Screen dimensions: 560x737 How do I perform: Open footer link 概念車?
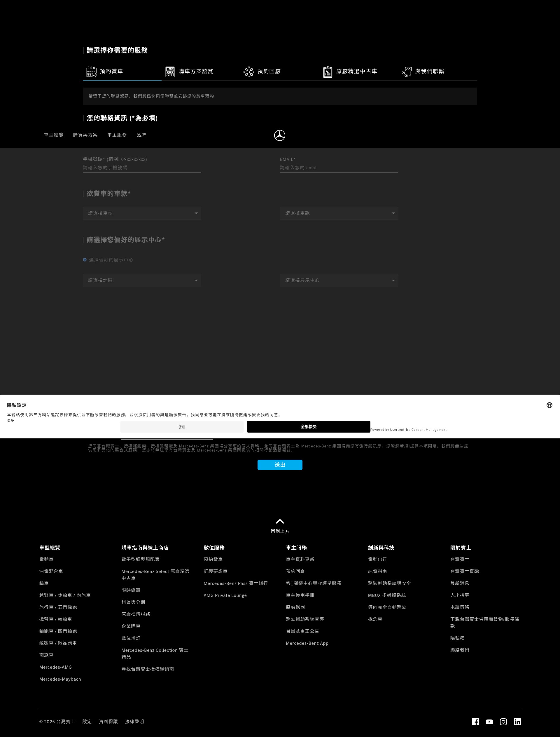pyautogui.click(x=375, y=619)
